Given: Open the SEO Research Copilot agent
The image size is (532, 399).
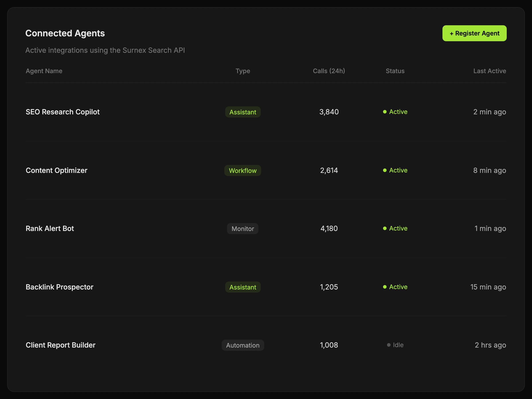Looking at the screenshot, I should (63, 112).
